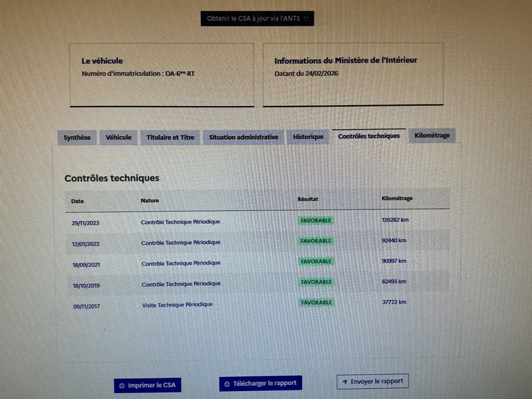
Task: Click the 120282 km mileage value
Action: point(395,220)
